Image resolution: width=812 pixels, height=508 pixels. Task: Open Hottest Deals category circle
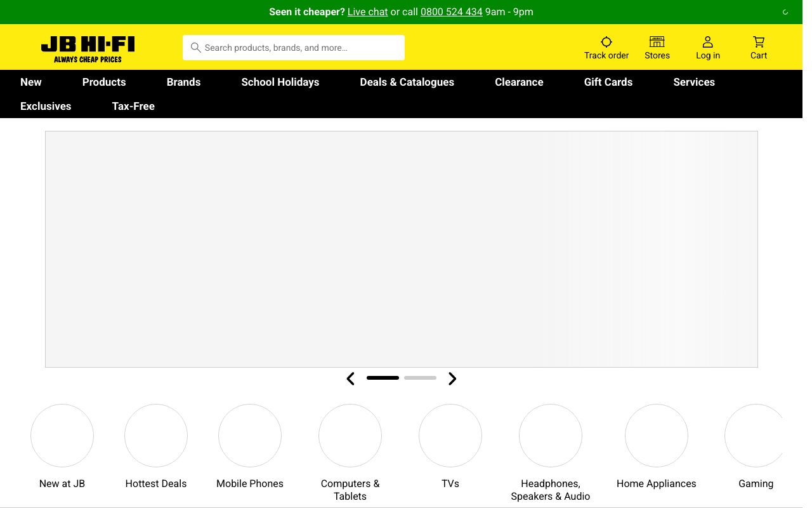[x=156, y=436]
